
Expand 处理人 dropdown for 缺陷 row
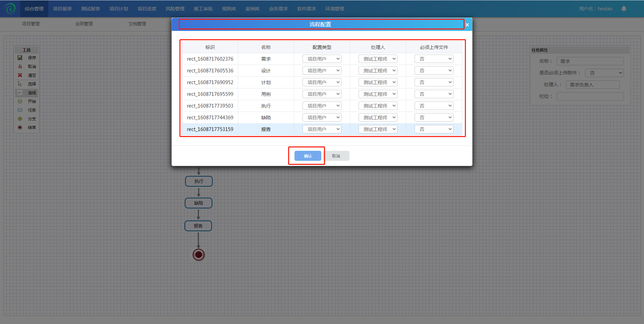click(x=378, y=118)
